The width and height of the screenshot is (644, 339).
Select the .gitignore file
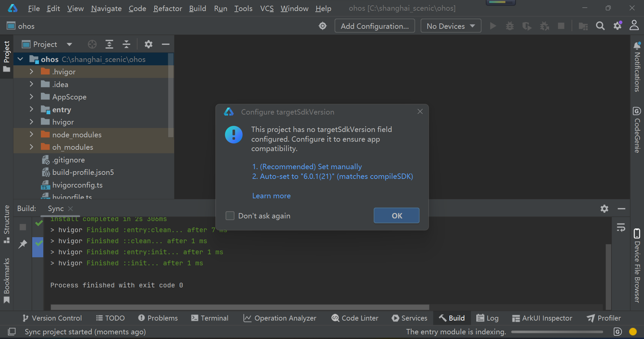tap(68, 160)
